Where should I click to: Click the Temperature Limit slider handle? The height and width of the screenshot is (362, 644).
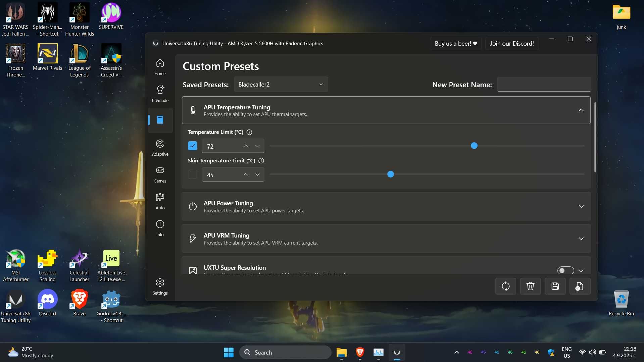(474, 146)
